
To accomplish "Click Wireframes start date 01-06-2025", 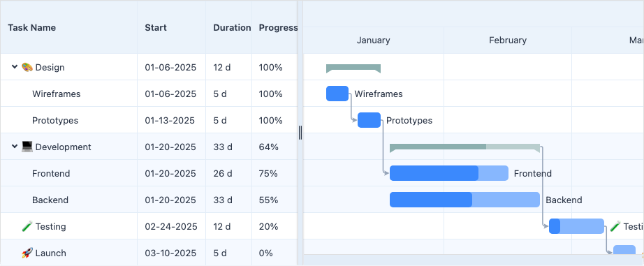I will [170, 94].
